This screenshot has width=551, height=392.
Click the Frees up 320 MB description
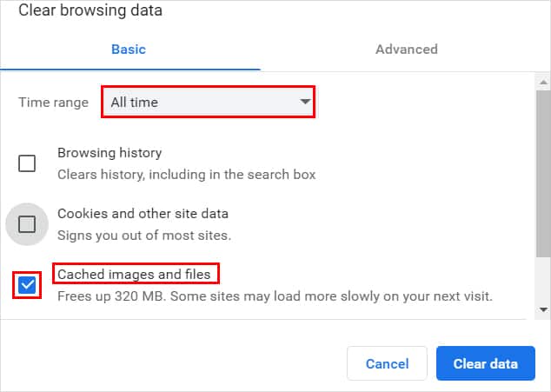pos(275,296)
